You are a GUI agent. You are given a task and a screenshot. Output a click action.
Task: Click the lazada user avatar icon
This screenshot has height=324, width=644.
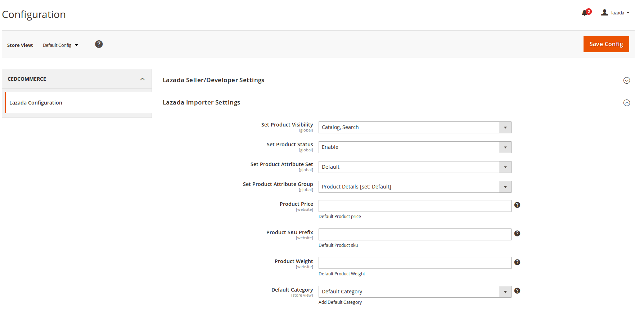click(x=605, y=13)
